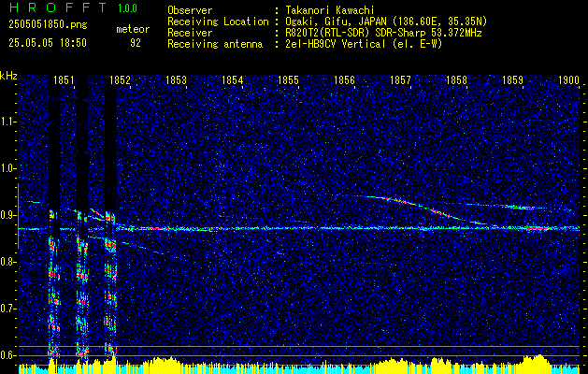This screenshot has width=588, height=374.
Task: Click time marker 1855
Action: [x=288, y=80]
